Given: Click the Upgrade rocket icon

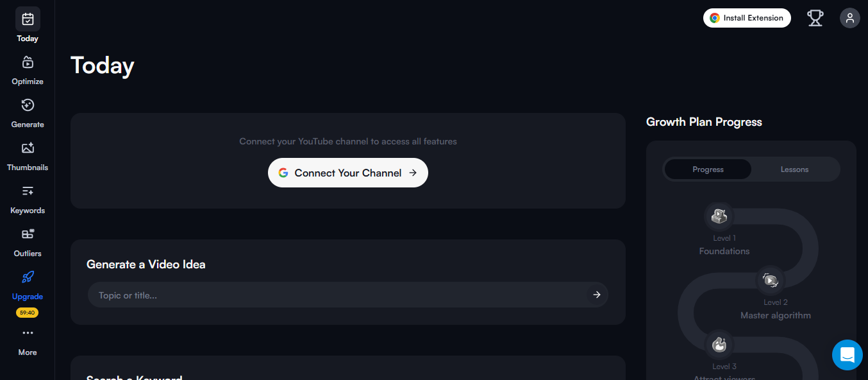Looking at the screenshot, I should click(28, 277).
